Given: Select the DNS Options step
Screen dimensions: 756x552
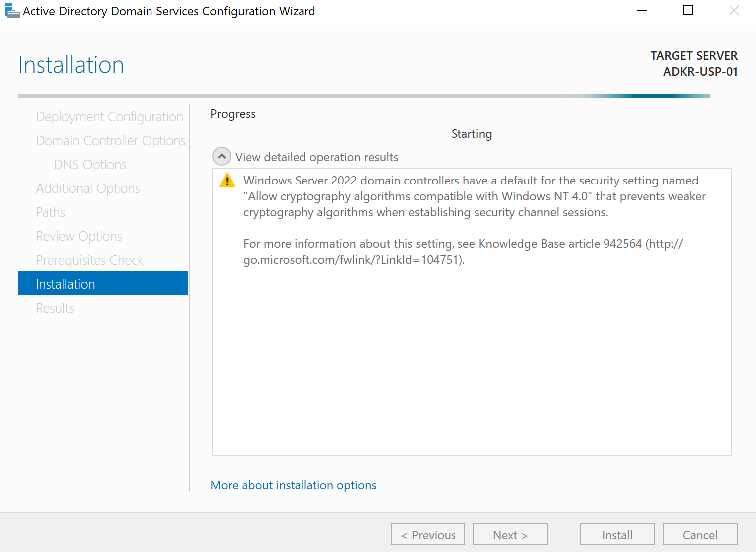Looking at the screenshot, I should tap(90, 165).
